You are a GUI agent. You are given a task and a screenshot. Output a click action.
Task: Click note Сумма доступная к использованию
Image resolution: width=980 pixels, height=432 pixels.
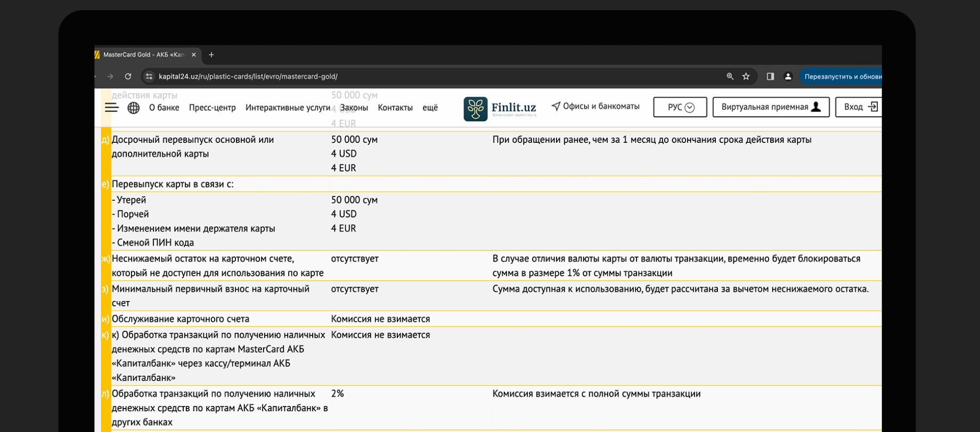[x=681, y=289]
